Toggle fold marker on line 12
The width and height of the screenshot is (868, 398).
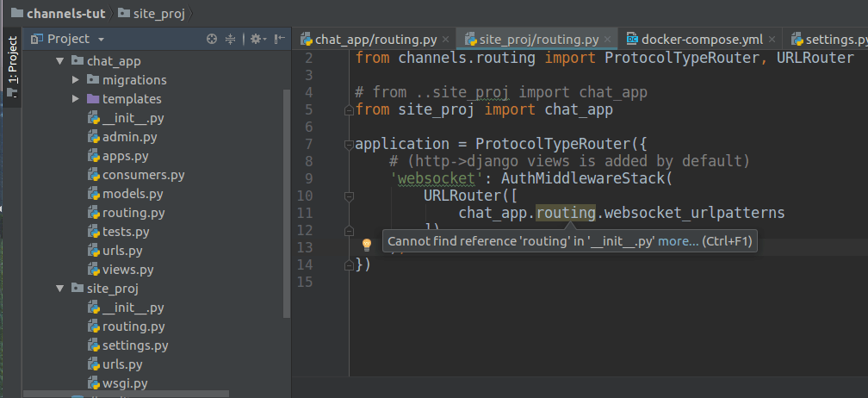pos(348,230)
